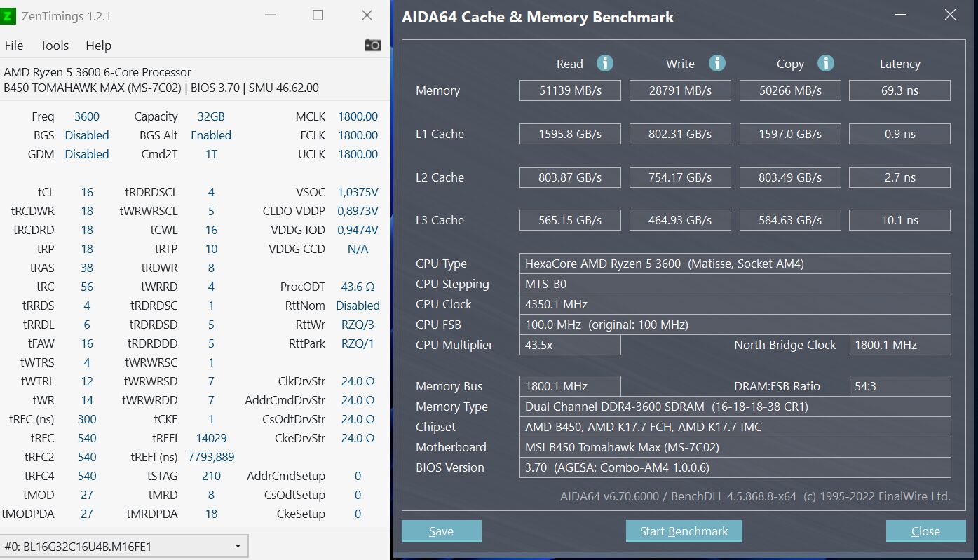Click the Memory Copy value 50266 MB/s
The width and height of the screenshot is (978, 560).
click(x=790, y=90)
